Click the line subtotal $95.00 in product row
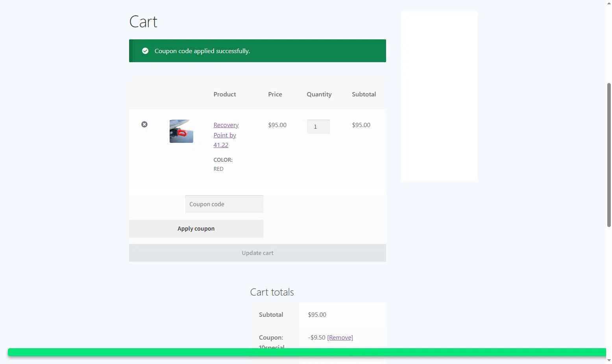Screen dimensions: 612x364 (361, 125)
